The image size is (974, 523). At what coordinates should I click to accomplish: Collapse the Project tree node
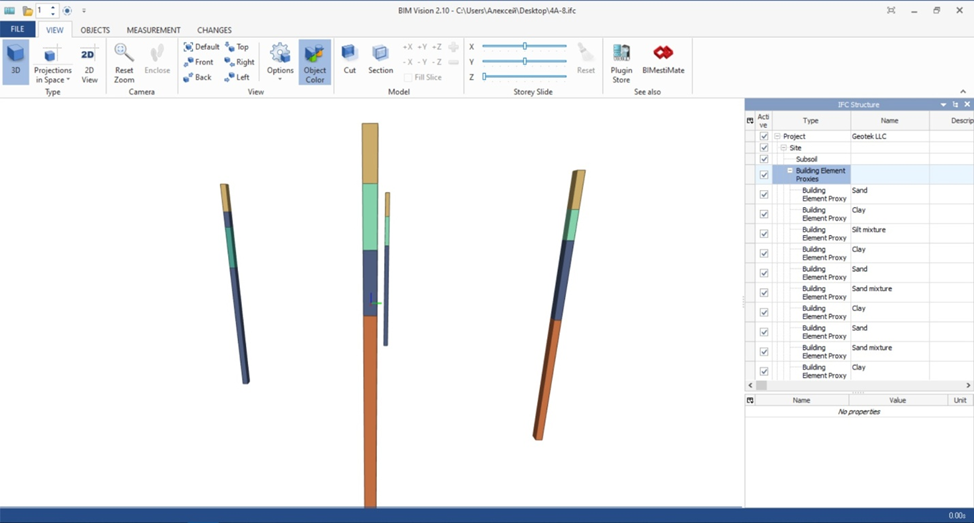coord(777,136)
